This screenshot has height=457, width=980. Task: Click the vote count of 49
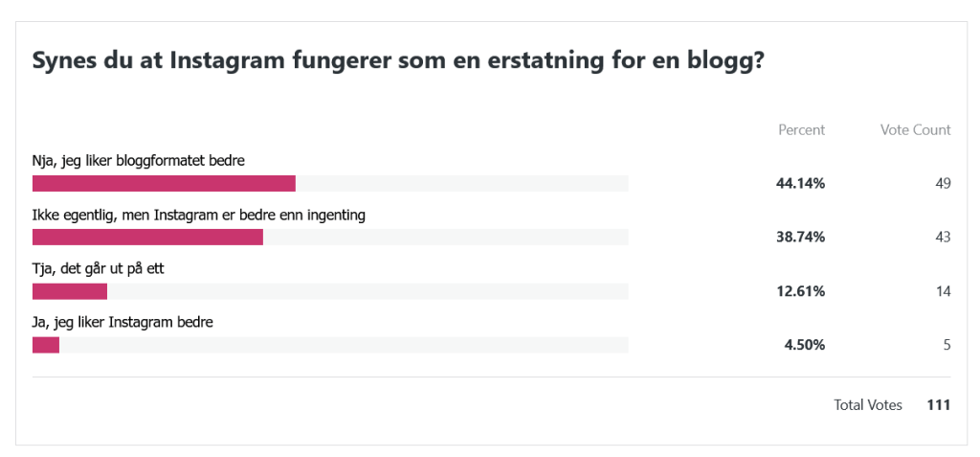[x=943, y=183]
